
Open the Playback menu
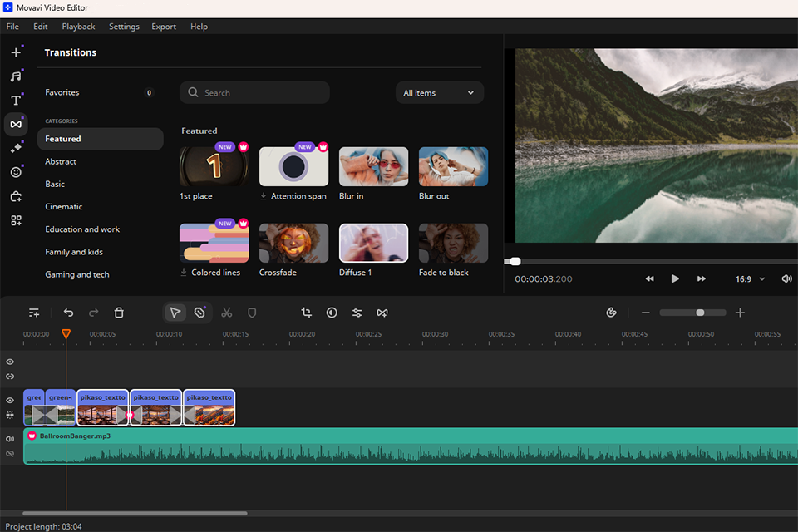(x=78, y=27)
